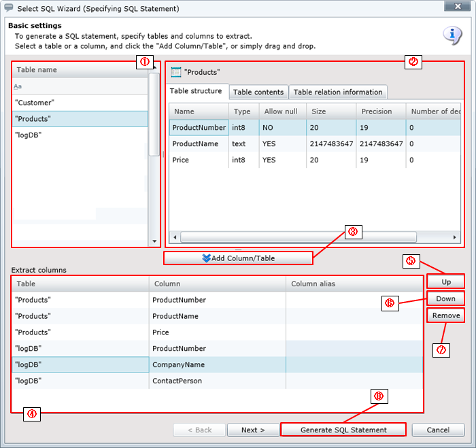476x448 pixels.
Task: Remove the selected extract column
Action: coord(446,315)
